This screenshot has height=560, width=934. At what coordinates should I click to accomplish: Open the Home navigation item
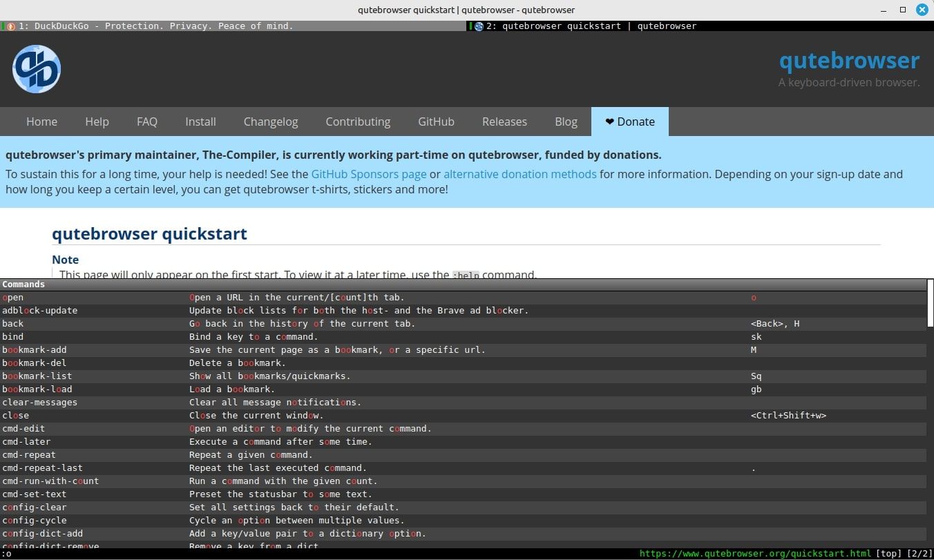coord(41,122)
